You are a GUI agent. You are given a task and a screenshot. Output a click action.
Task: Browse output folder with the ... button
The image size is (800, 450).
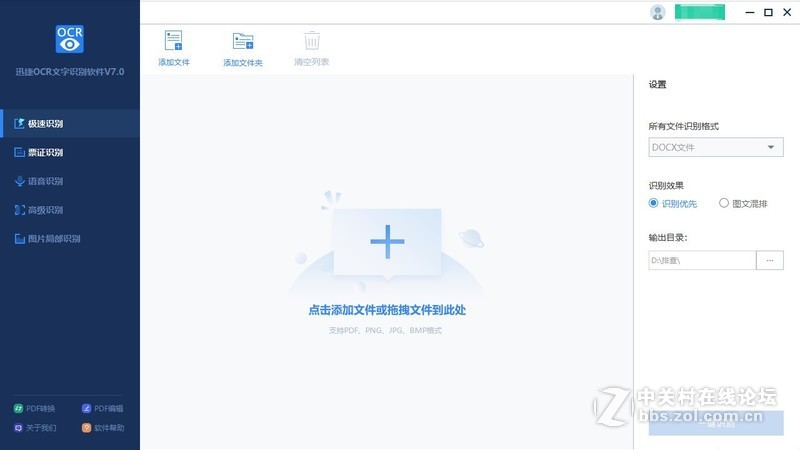pos(770,260)
